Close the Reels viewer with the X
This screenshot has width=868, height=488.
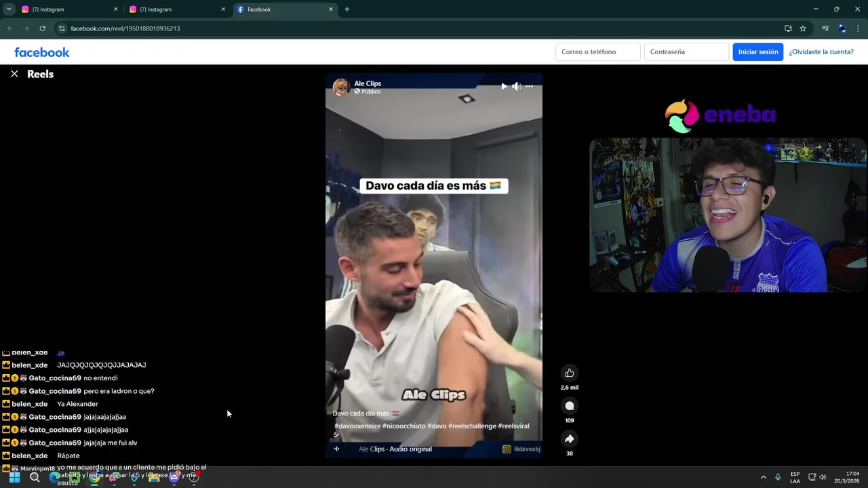point(14,74)
